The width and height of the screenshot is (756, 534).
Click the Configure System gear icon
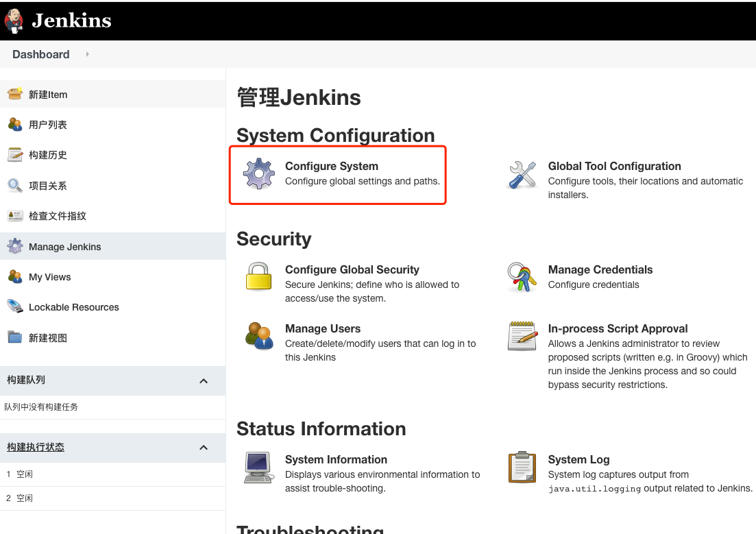tap(259, 173)
